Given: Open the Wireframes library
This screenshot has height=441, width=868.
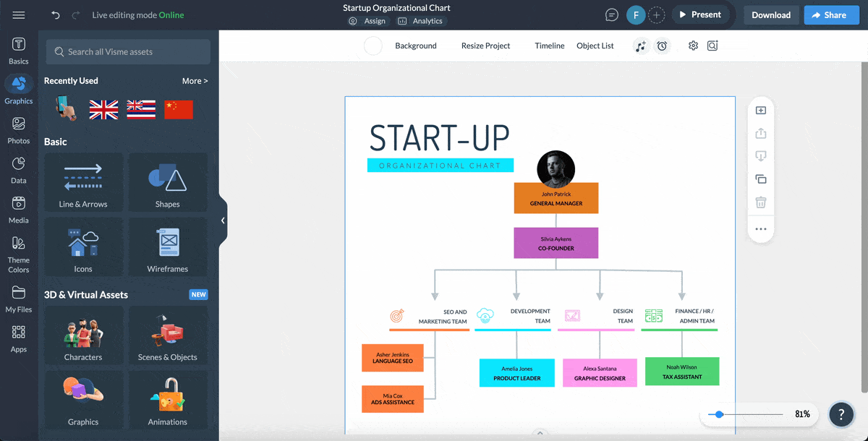Looking at the screenshot, I should (168, 247).
